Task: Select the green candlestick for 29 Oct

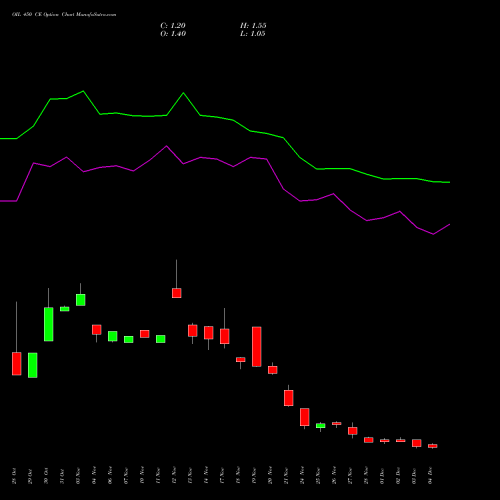Action: pos(33,365)
